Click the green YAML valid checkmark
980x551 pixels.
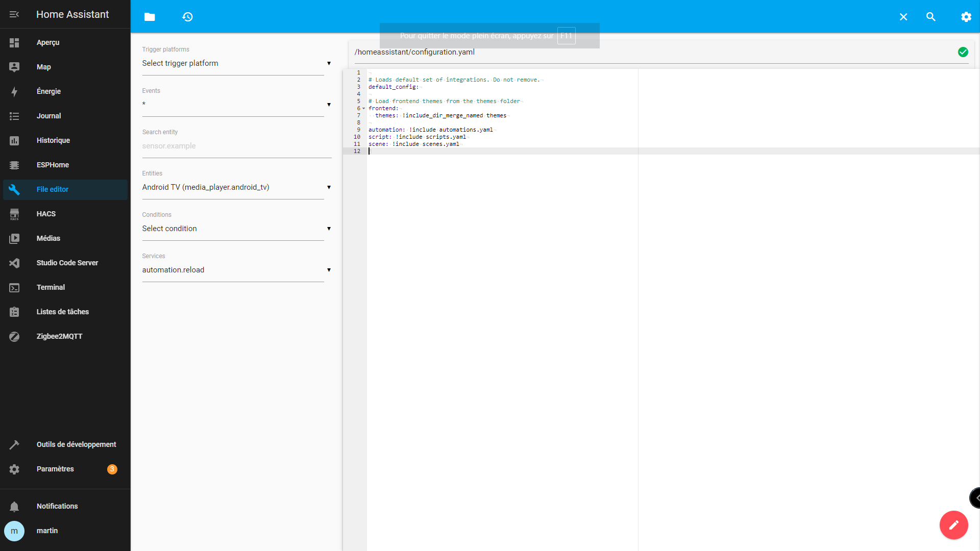tap(963, 52)
